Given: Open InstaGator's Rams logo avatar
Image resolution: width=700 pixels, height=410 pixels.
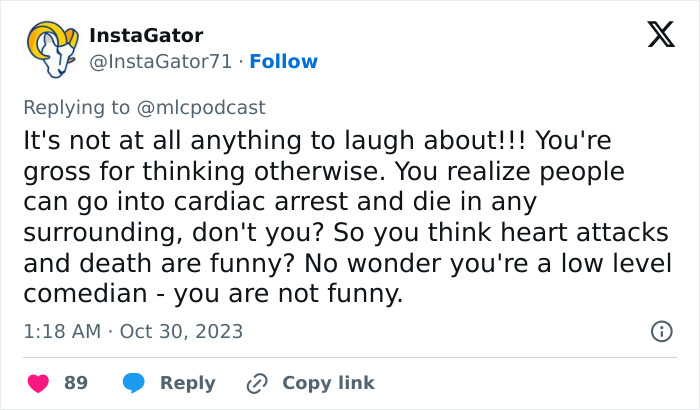Looking at the screenshot, I should point(51,49).
